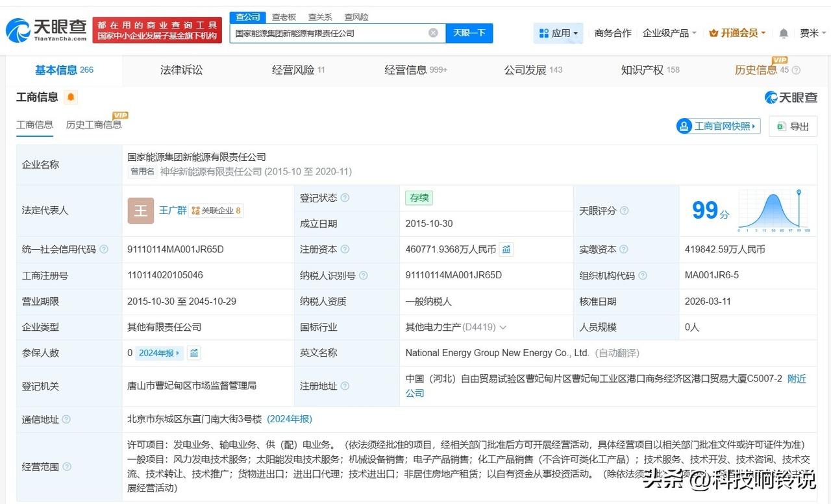Click the notification bell in the top bar

pos(784,33)
